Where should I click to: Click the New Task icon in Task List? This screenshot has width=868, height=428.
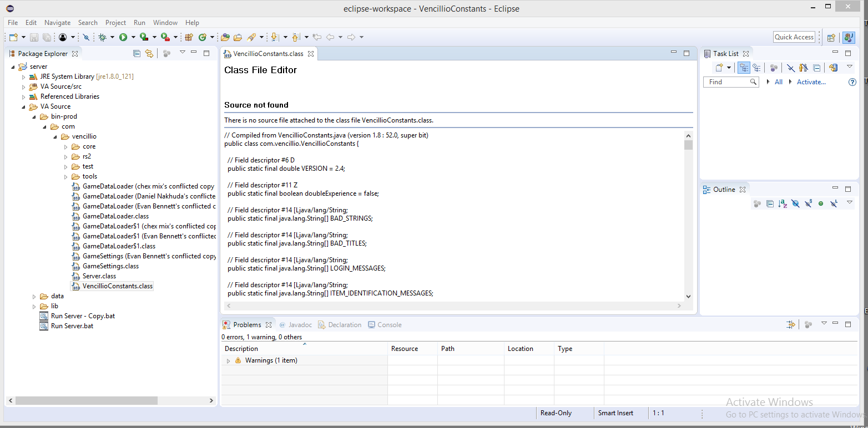coord(719,68)
